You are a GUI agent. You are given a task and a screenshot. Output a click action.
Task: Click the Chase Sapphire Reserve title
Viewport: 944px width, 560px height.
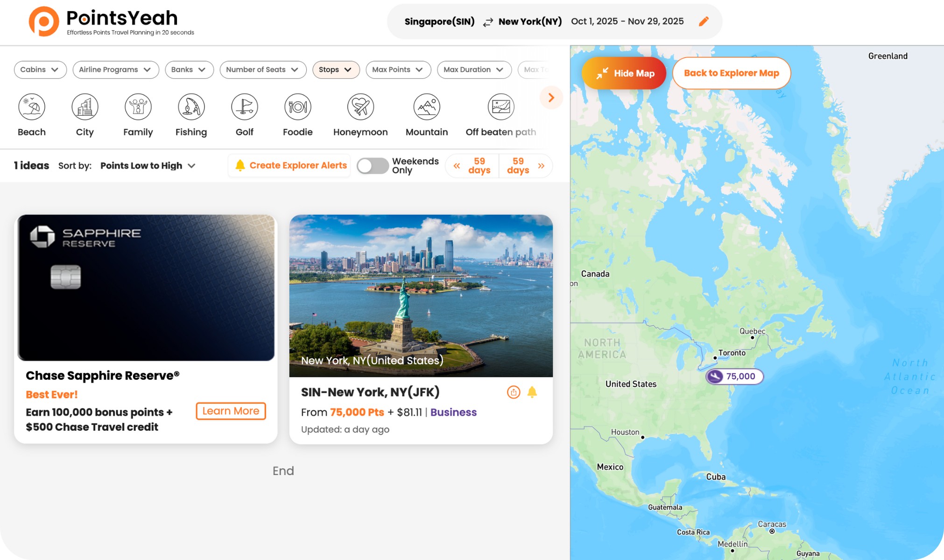click(x=103, y=376)
